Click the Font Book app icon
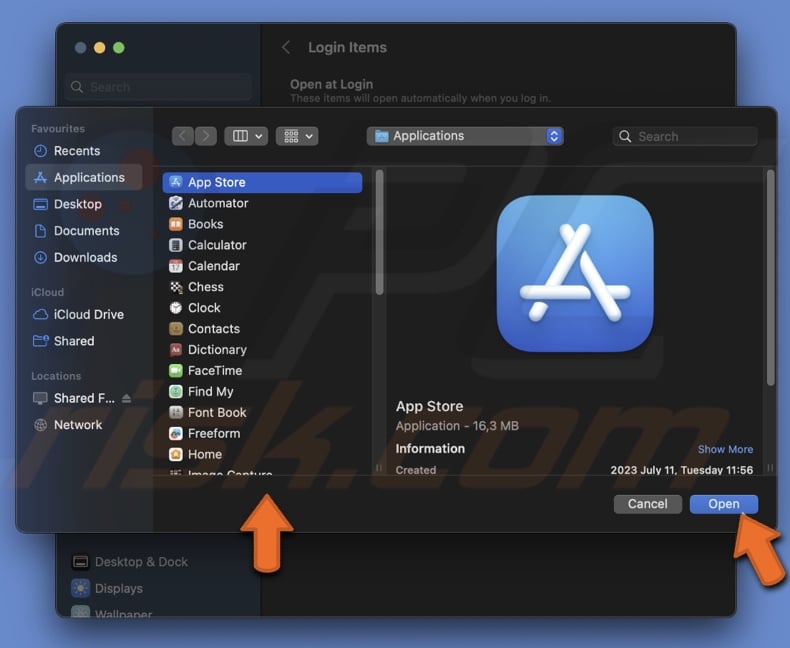 point(175,412)
